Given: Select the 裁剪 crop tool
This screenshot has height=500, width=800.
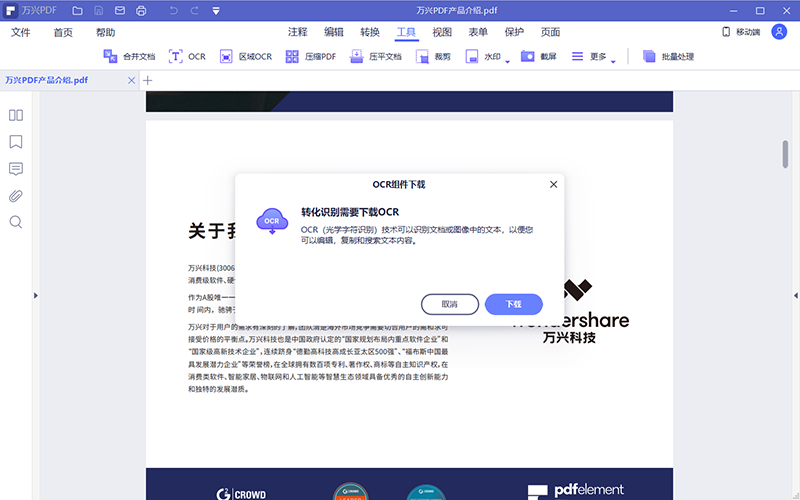Looking at the screenshot, I should tap(433, 56).
